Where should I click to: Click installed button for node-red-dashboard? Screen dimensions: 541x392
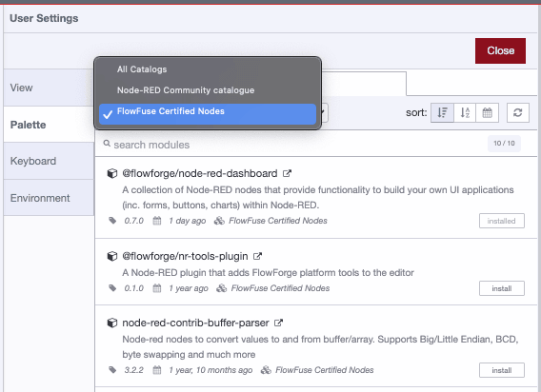(502, 221)
